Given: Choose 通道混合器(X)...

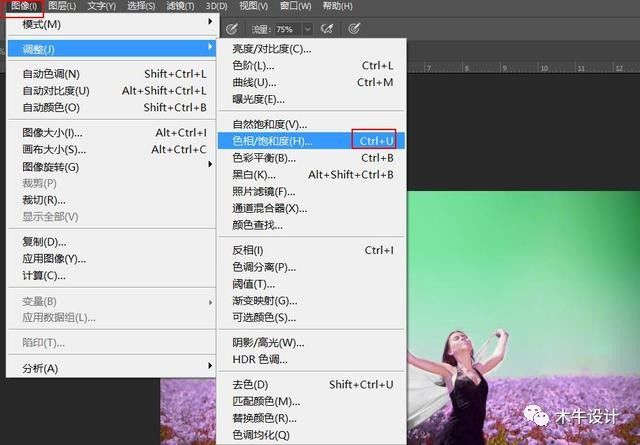Looking at the screenshot, I should tap(311, 208).
